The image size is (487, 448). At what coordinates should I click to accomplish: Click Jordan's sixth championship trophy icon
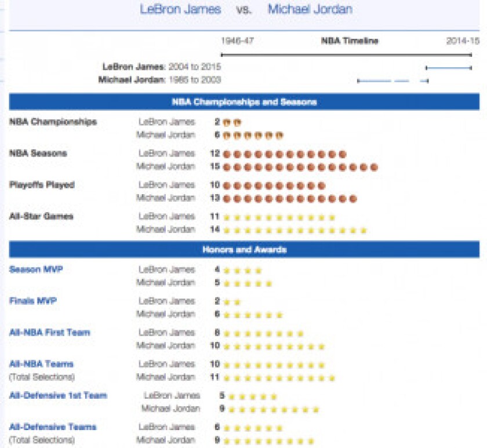coord(279,136)
